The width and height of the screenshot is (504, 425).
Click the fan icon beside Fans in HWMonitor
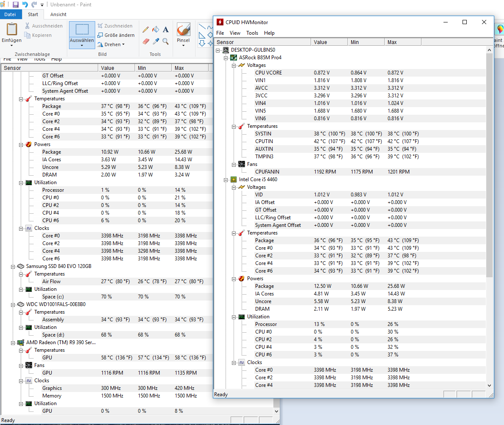pyautogui.click(x=242, y=164)
